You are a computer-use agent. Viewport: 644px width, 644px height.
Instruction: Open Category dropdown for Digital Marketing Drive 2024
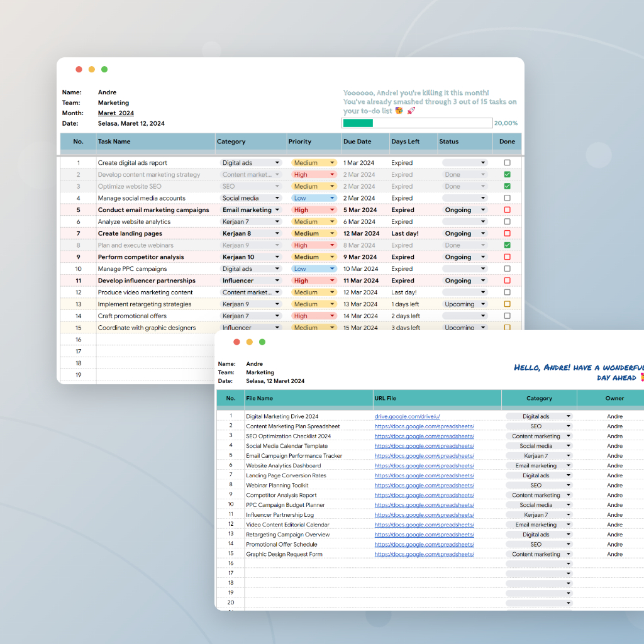(x=569, y=416)
